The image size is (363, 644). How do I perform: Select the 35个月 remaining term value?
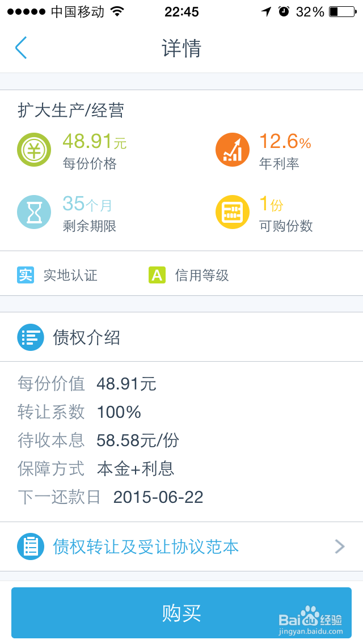point(87,204)
